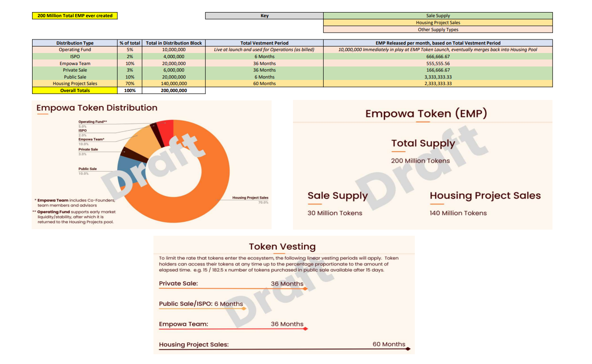592x364 pixels.
Task: Click the green "Sale Supply" key cell
Action: click(x=438, y=16)
